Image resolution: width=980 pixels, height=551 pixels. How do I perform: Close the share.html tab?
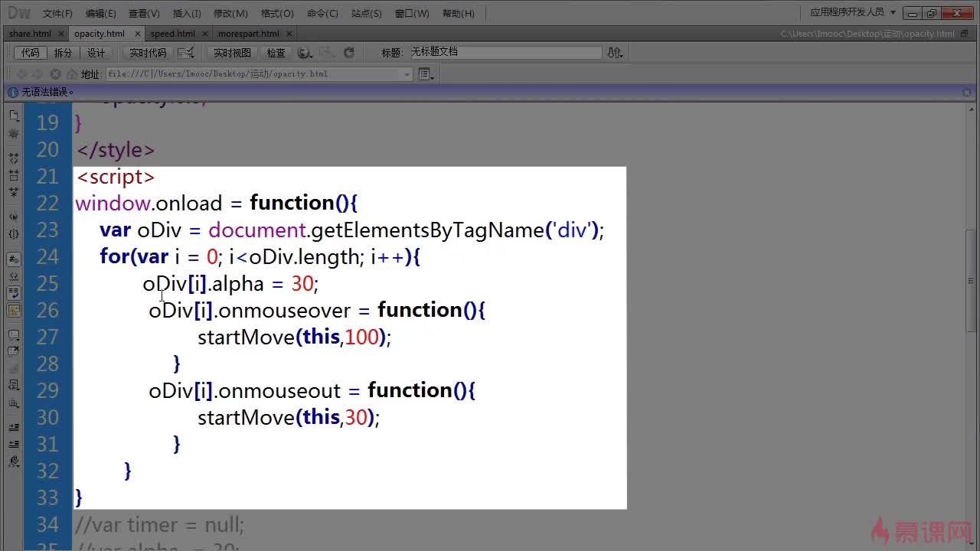click(61, 34)
